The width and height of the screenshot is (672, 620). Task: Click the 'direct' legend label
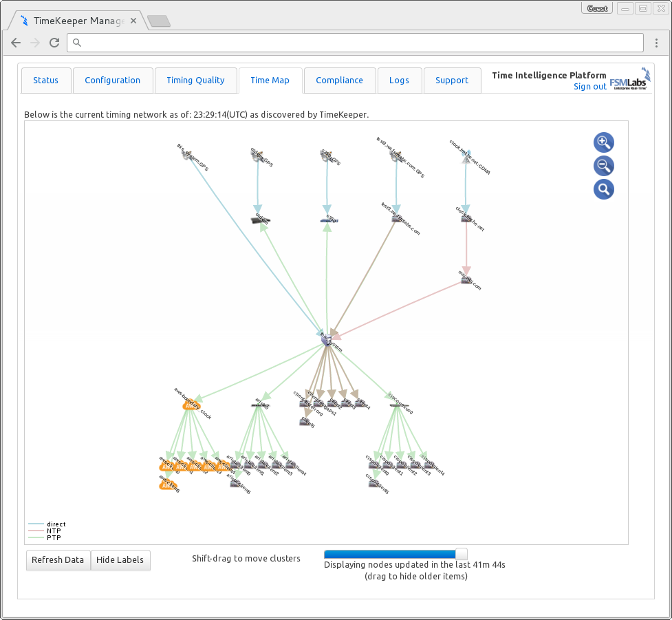click(x=56, y=524)
